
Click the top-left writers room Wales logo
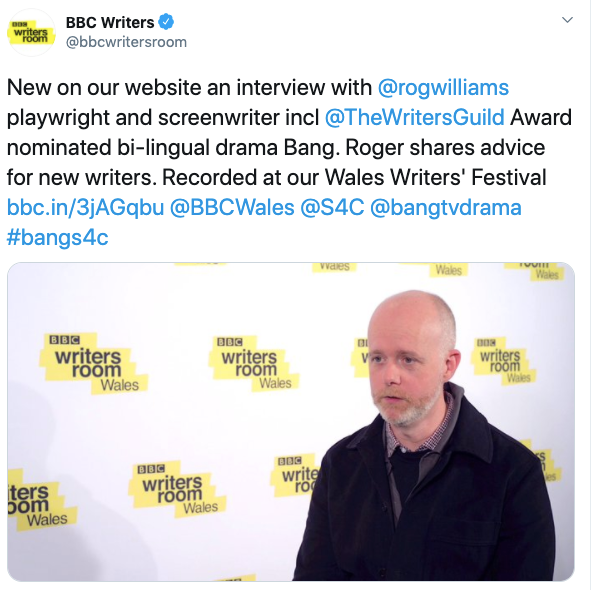93,364
